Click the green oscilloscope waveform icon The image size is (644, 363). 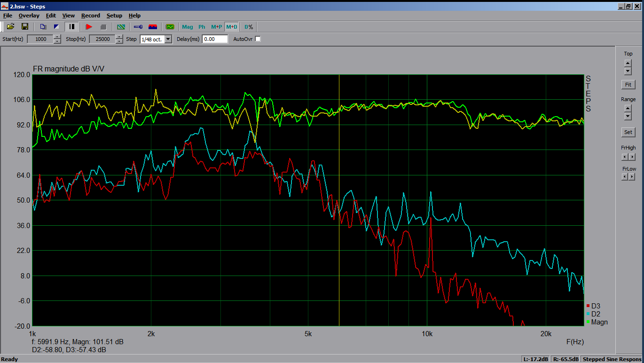pos(170,27)
